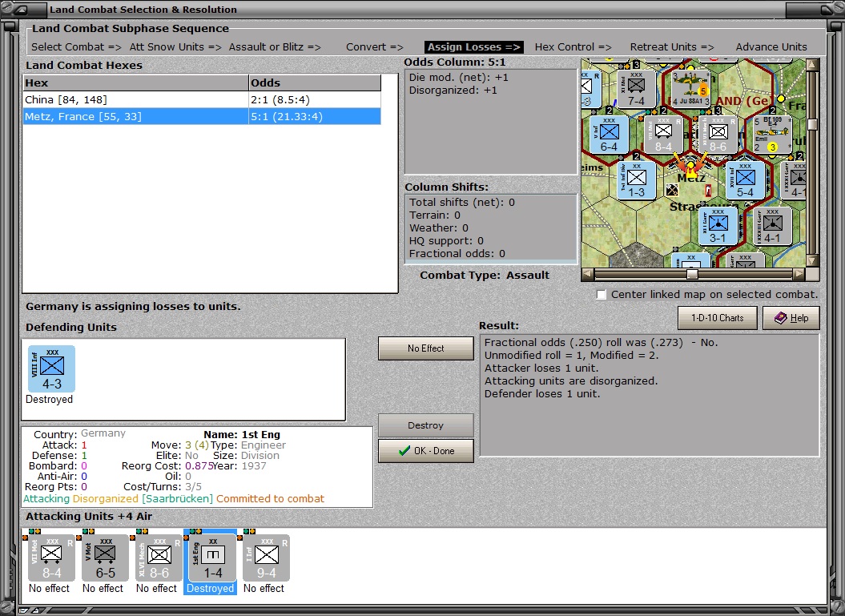Select the VII Mot 8-4 attacking unit counter
Viewport: 845px width, 616px height.
click(51, 558)
